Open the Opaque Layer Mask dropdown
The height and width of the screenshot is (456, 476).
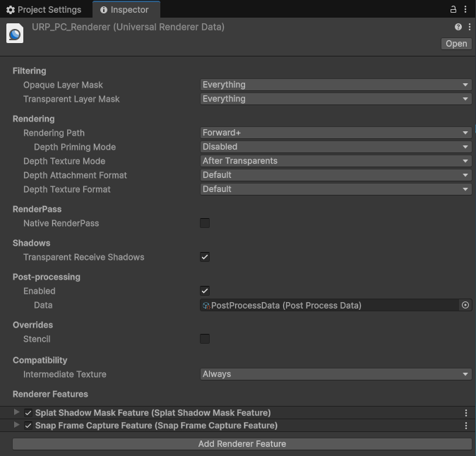coord(335,85)
